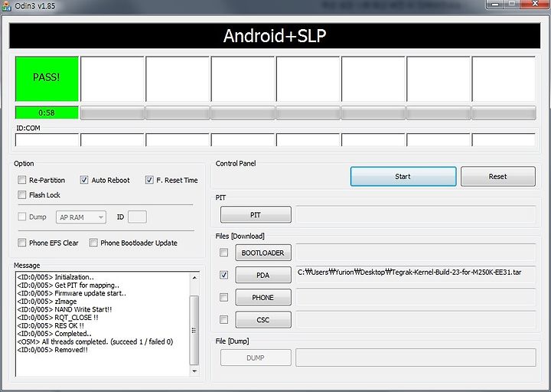Image resolution: width=551 pixels, height=392 pixels.
Task: Uncheck the checkbox beside PDA button
Action: 223,275
